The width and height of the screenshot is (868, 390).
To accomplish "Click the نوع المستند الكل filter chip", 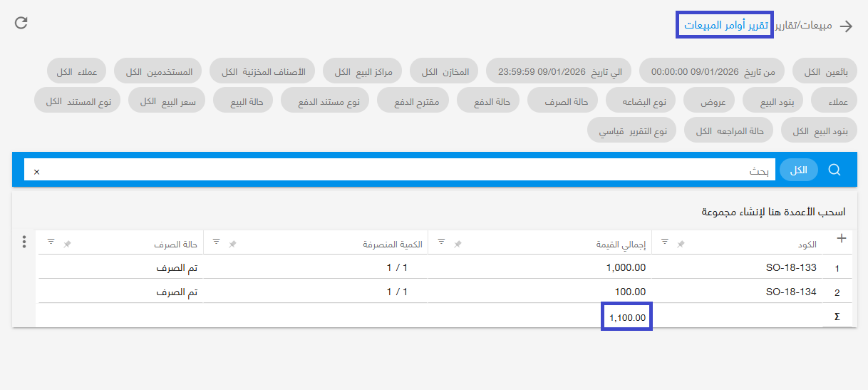I will (78, 101).
